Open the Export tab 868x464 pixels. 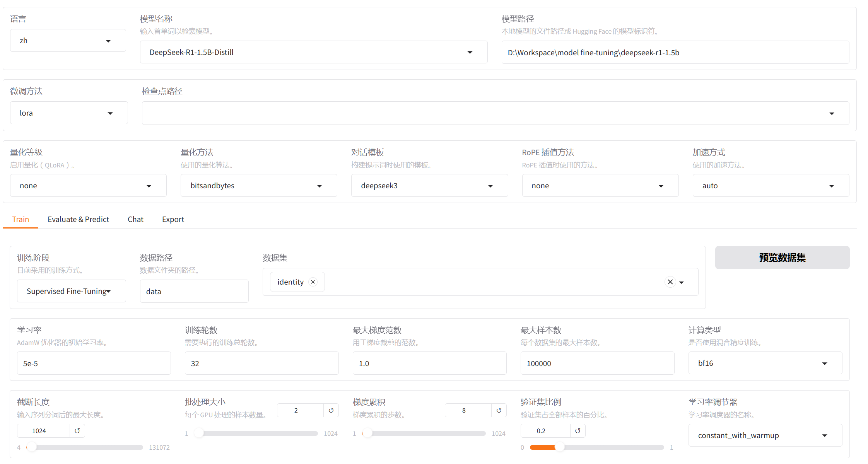pyautogui.click(x=173, y=219)
